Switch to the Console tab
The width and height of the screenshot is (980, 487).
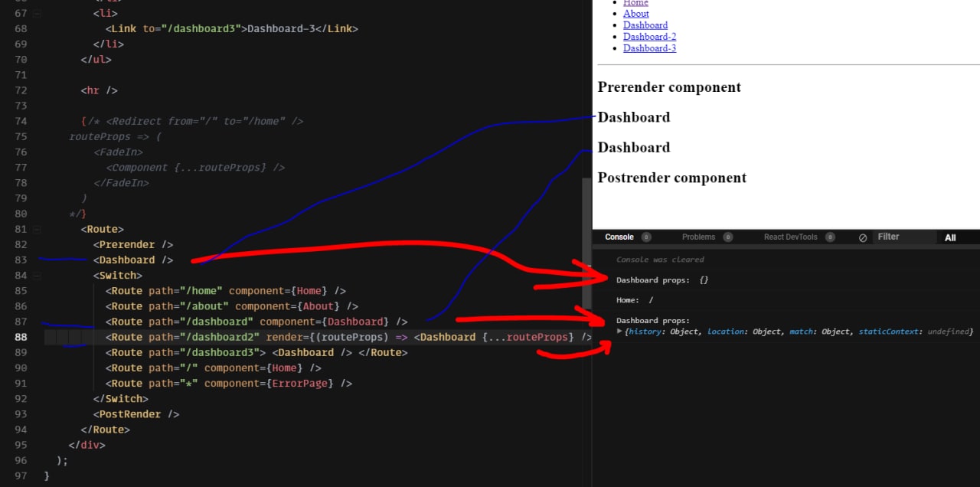pyautogui.click(x=619, y=237)
